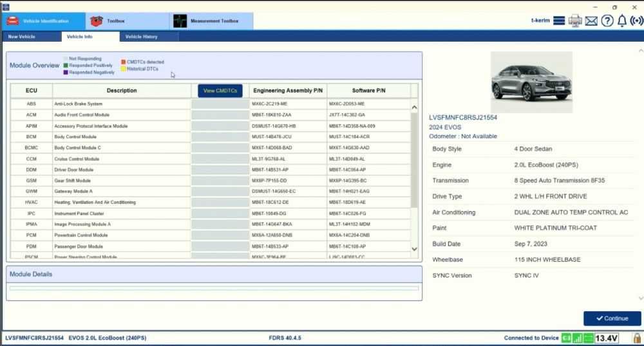This screenshot has height=346, width=644.
Task: Click the WHITE PLATINUM TRI-COAT paint value
Action: click(555, 228)
